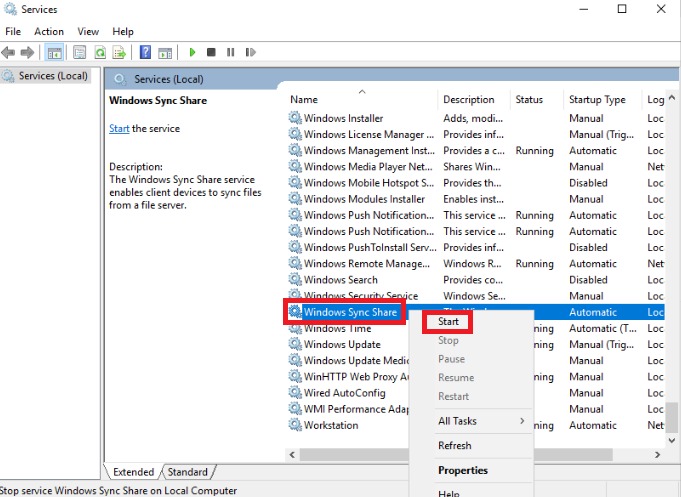Toggle the Show/Hide Console Tree icon
The width and height of the screenshot is (681, 497).
click(x=54, y=53)
